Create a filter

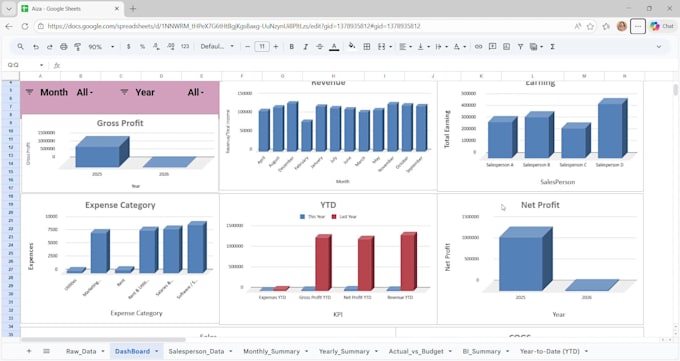520,46
